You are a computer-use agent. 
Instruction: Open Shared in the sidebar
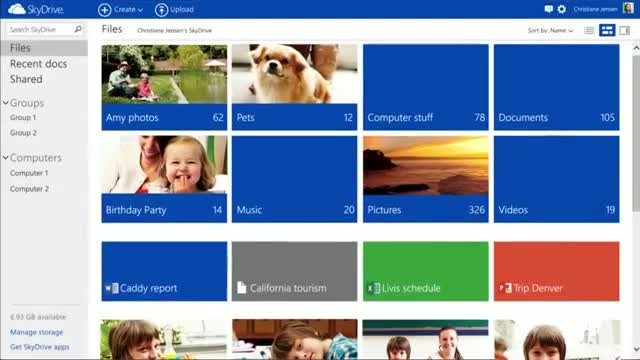pos(26,79)
